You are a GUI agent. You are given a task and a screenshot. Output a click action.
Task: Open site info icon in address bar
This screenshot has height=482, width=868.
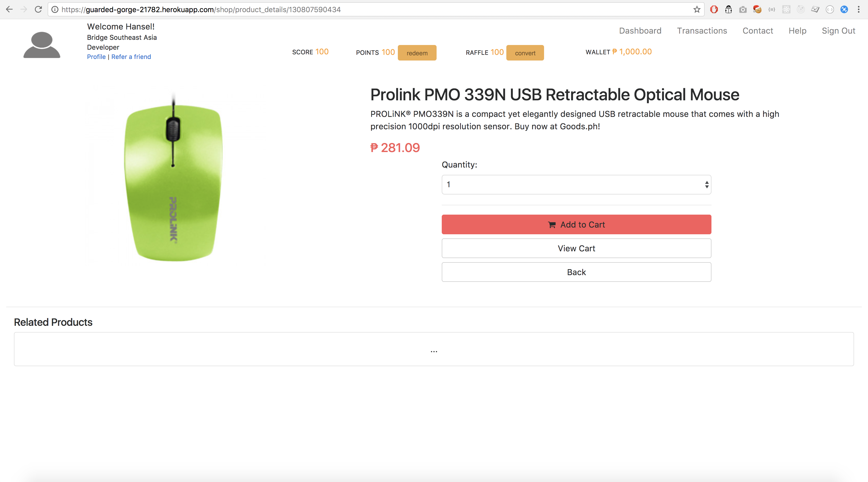tap(55, 10)
